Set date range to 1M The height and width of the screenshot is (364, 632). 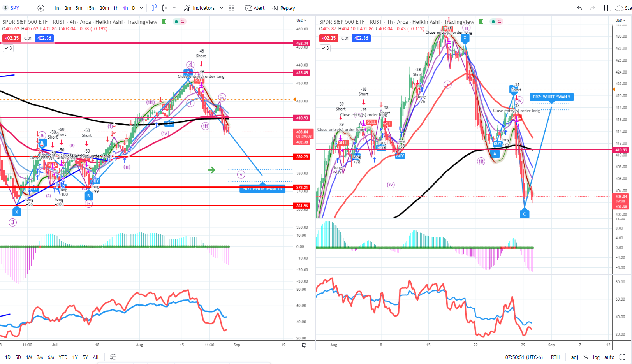(x=29, y=357)
